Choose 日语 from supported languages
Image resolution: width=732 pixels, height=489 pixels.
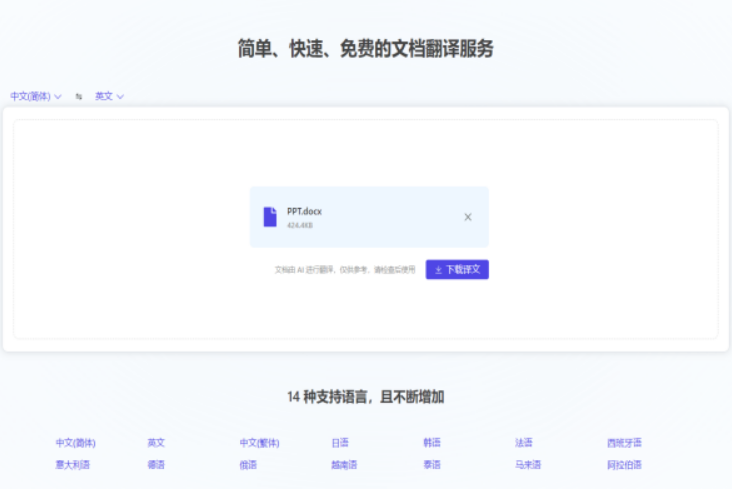340,442
